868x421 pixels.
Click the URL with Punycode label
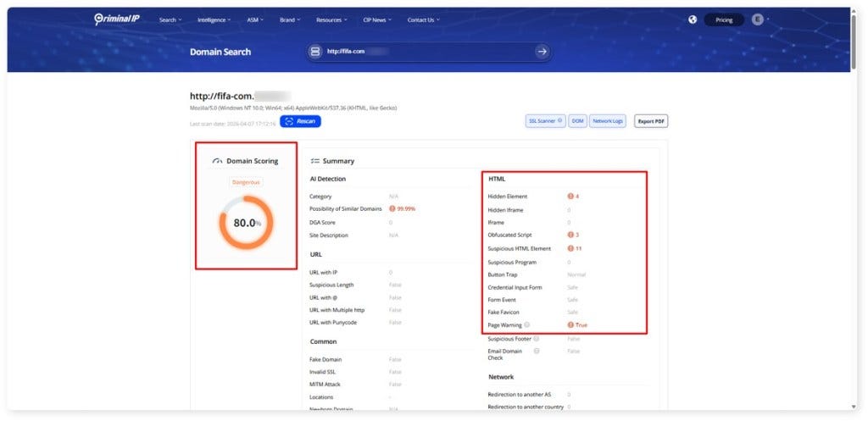332,323
